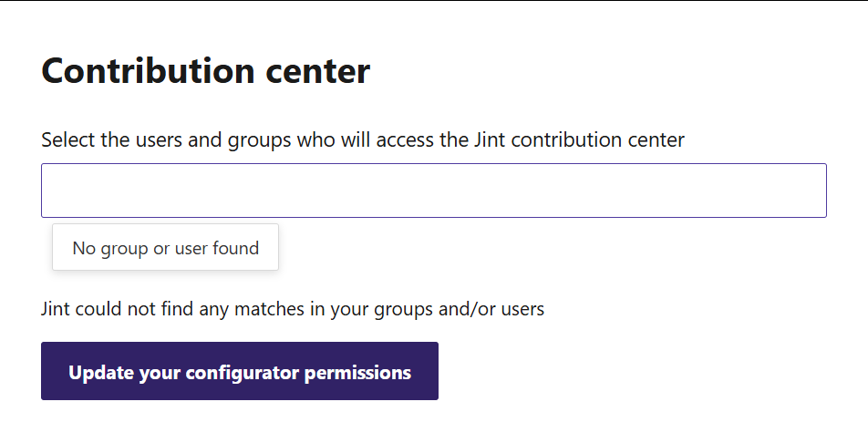868x443 pixels.
Task: Click the 'Select the users and groups' label
Action: point(363,139)
